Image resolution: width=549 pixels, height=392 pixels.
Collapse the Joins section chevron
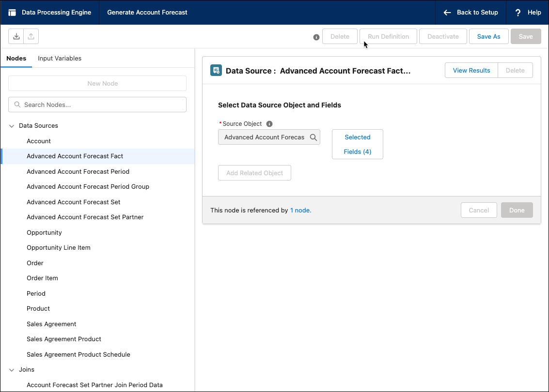pyautogui.click(x=12, y=370)
